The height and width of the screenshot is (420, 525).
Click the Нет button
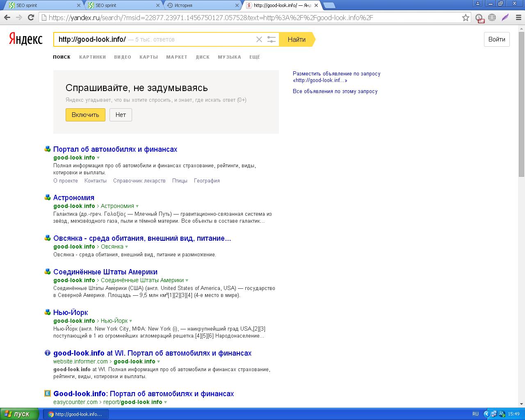[x=121, y=115]
